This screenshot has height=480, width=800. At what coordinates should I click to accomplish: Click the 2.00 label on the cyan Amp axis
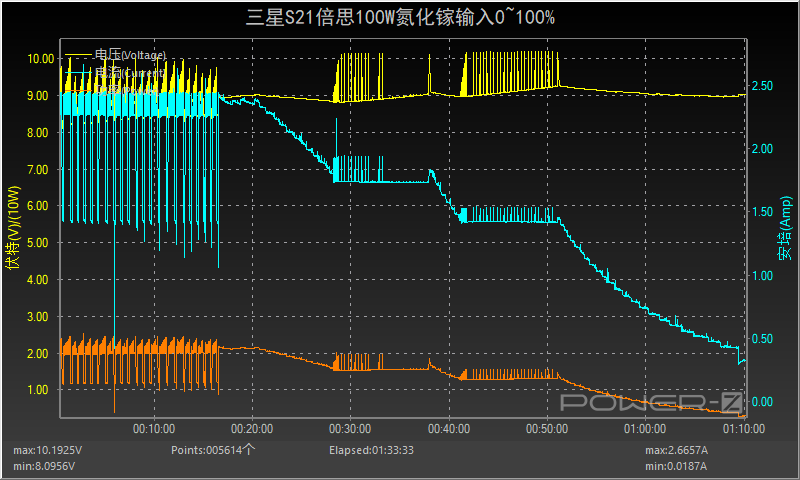(x=762, y=148)
